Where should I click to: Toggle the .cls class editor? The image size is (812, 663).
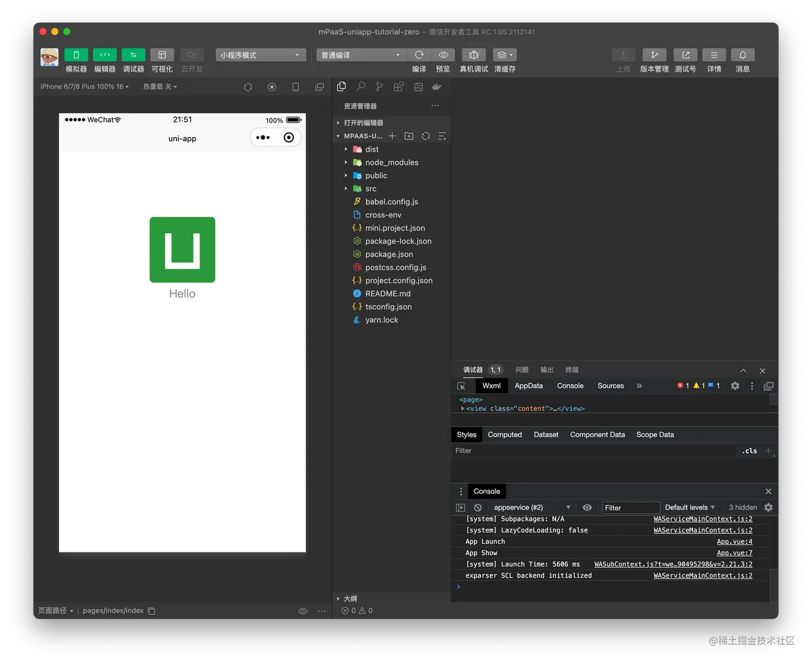(749, 451)
